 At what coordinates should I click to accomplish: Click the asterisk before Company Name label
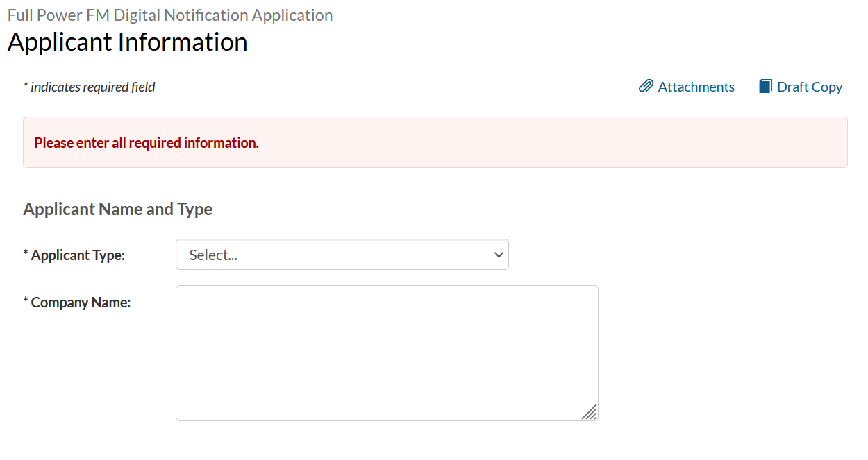pos(26,302)
